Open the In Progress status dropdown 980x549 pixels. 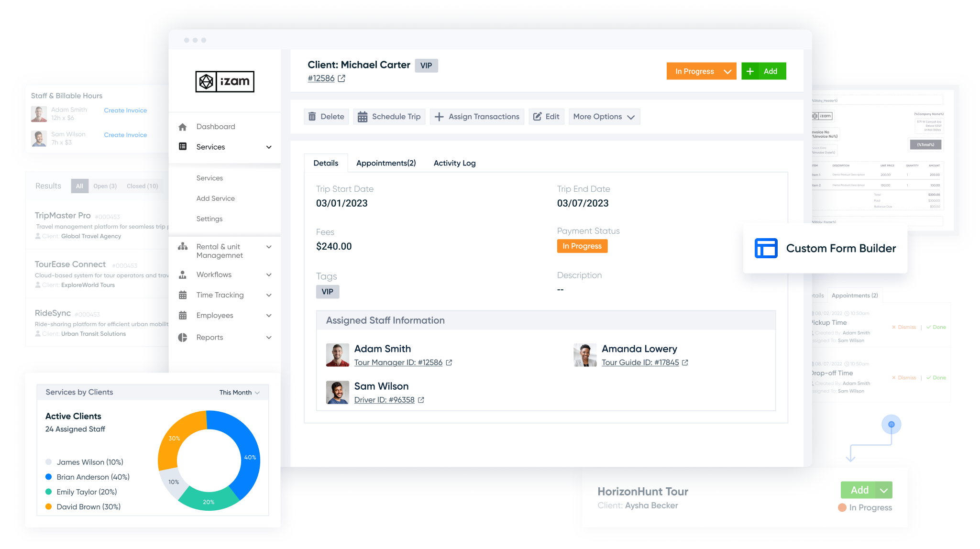coord(701,71)
